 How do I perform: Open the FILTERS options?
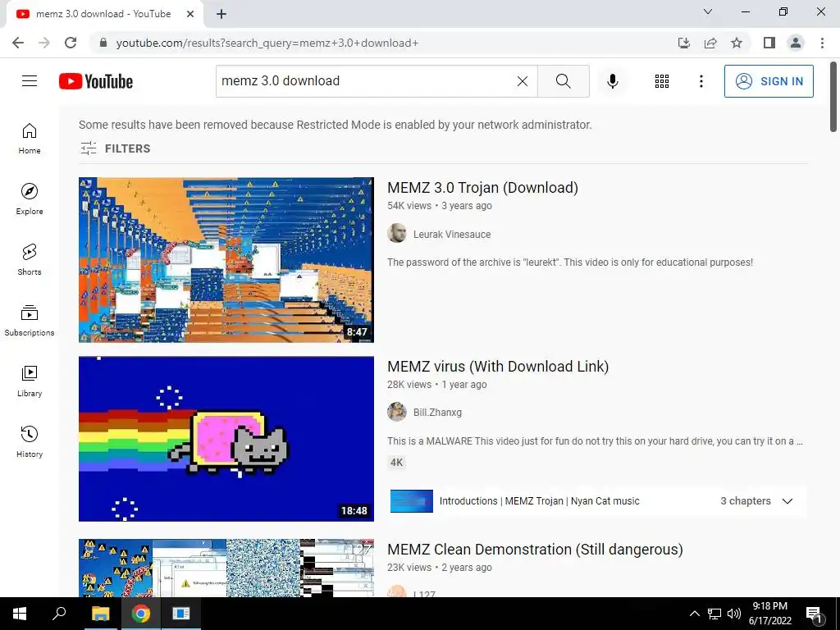115,148
